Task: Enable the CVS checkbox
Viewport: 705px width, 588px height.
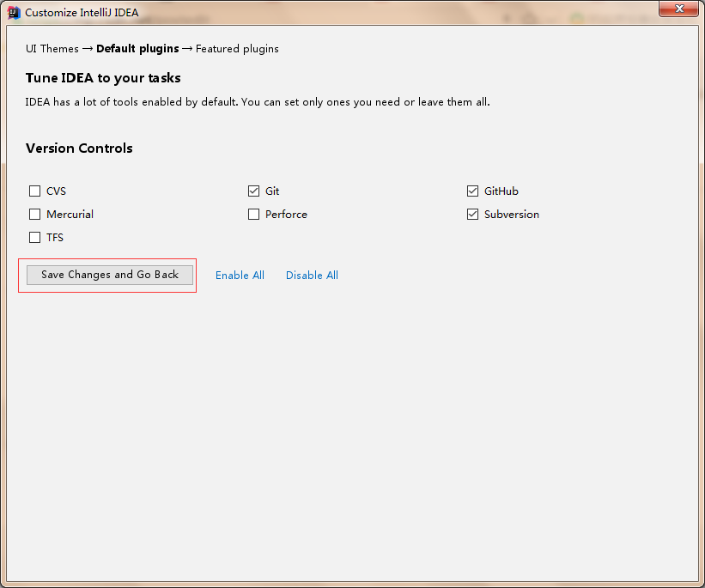Action: (34, 191)
